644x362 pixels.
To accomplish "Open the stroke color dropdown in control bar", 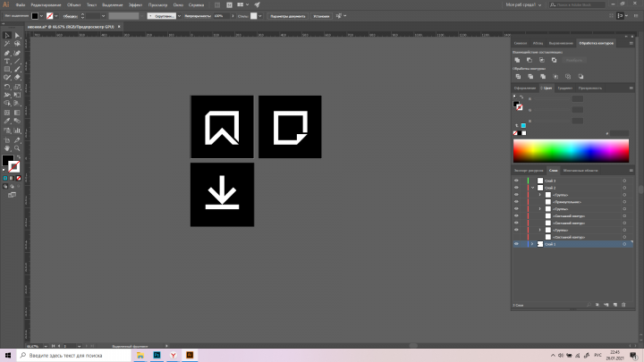I will coord(55,16).
